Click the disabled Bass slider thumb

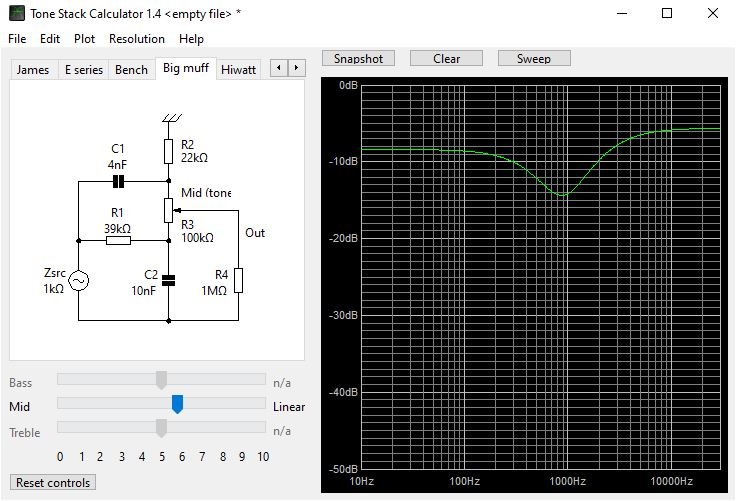[x=161, y=380]
